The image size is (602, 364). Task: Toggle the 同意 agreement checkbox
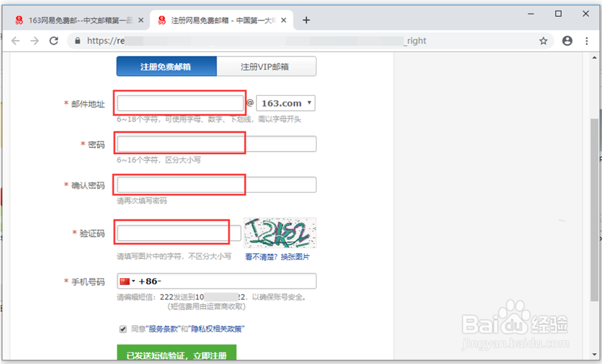click(123, 329)
